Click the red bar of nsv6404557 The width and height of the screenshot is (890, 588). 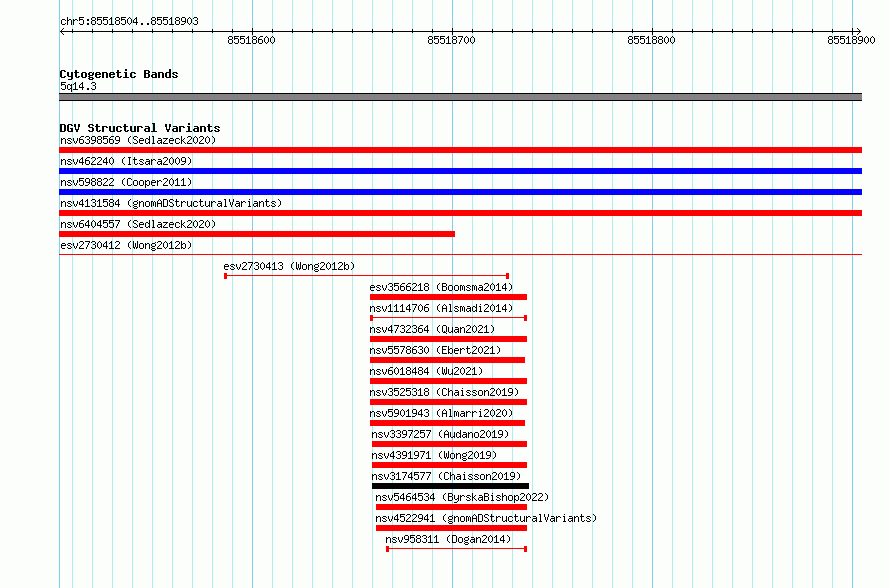257,234
